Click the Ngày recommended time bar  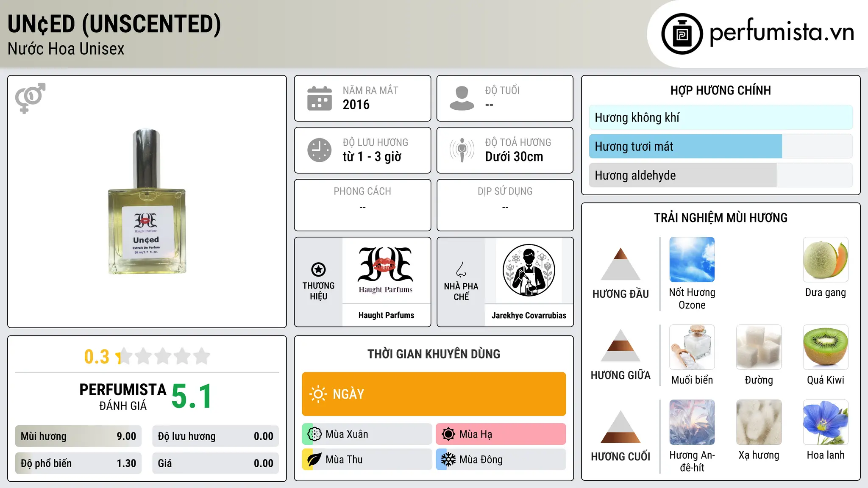(x=434, y=394)
